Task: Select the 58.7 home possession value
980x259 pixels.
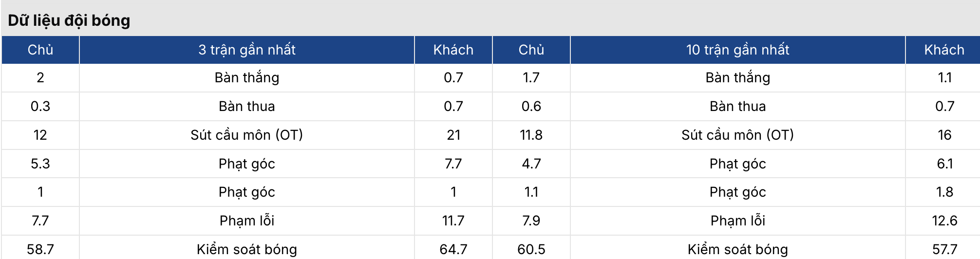Action: click(x=40, y=249)
